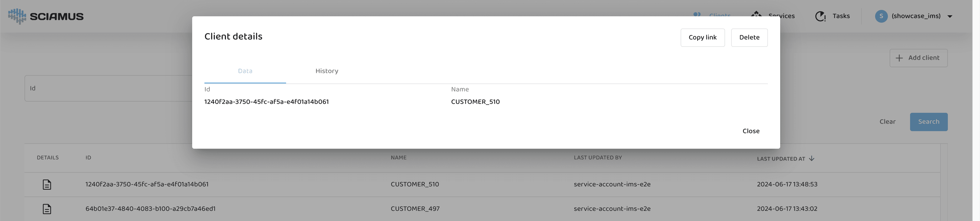Click the Clear filter button
This screenshot has height=221, width=980.
[x=887, y=122]
